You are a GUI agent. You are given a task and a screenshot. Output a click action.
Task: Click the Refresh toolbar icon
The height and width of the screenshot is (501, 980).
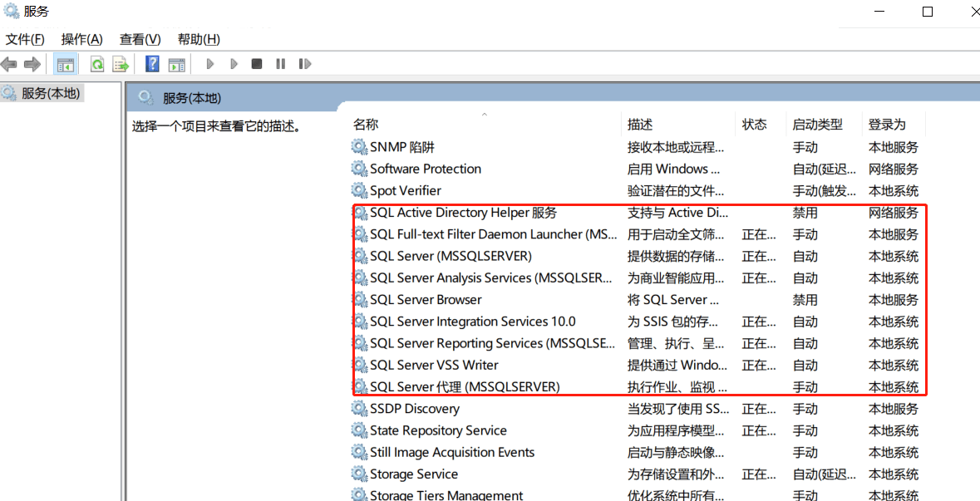point(97,64)
